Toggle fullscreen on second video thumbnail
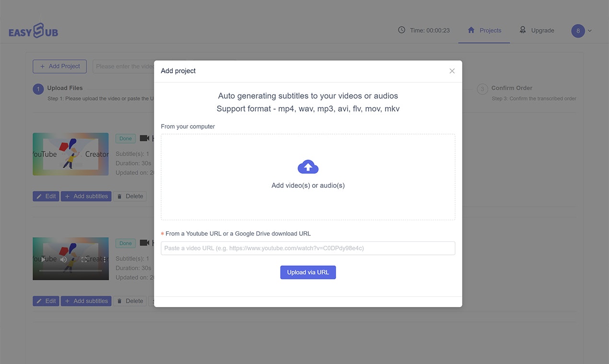 [84, 259]
